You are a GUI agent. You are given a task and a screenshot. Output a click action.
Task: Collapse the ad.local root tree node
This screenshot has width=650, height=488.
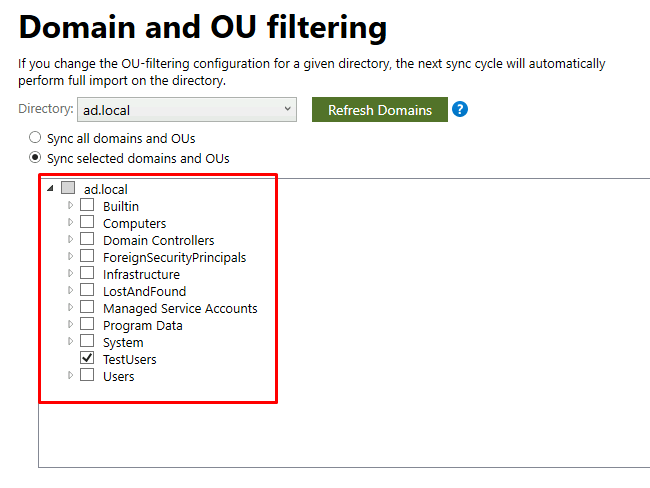click(x=50, y=188)
